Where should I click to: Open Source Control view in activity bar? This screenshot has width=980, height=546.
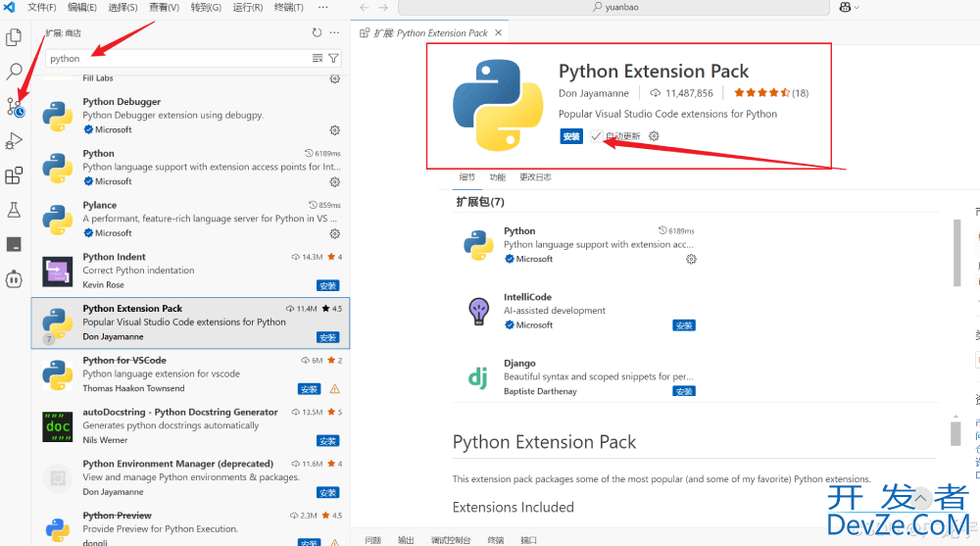pos(15,107)
